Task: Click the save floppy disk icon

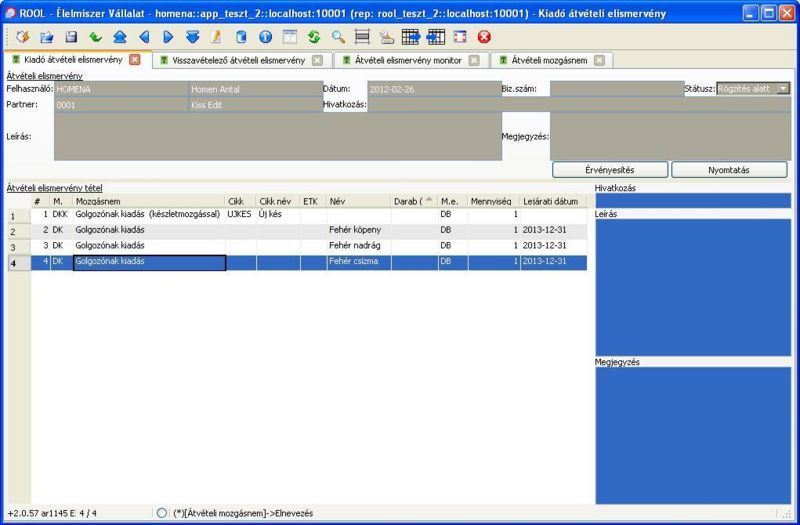Action: point(71,37)
